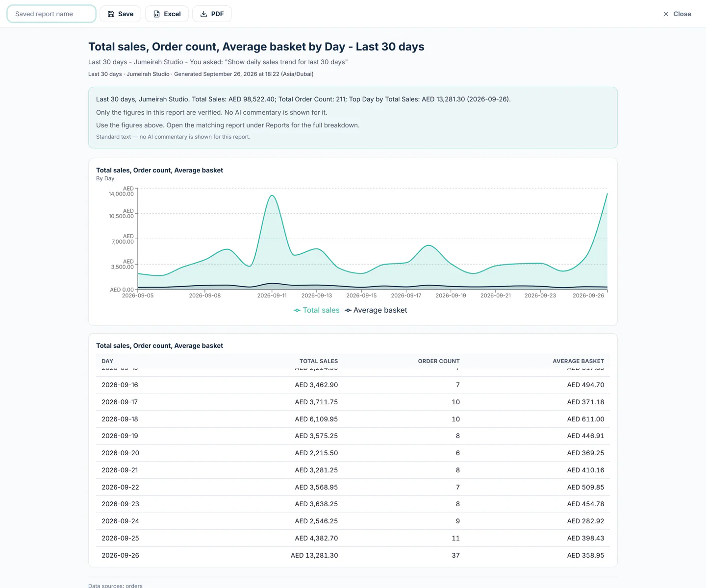
Task: Click the Average basket legend marker icon
Action: 348,310
